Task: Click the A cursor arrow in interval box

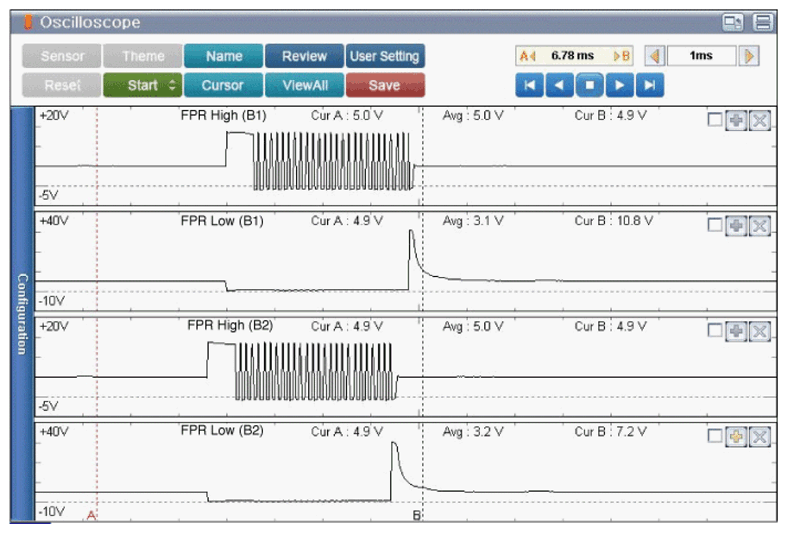Action: tap(528, 56)
